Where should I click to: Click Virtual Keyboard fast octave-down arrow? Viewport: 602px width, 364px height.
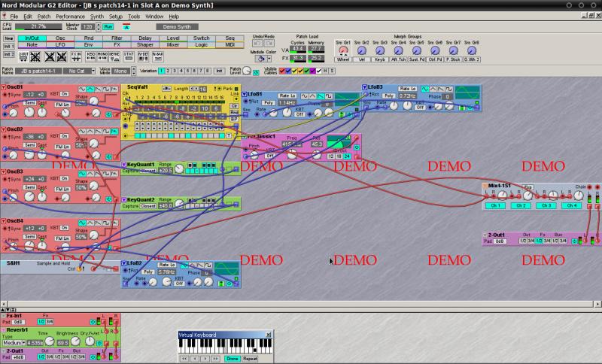[184, 359]
